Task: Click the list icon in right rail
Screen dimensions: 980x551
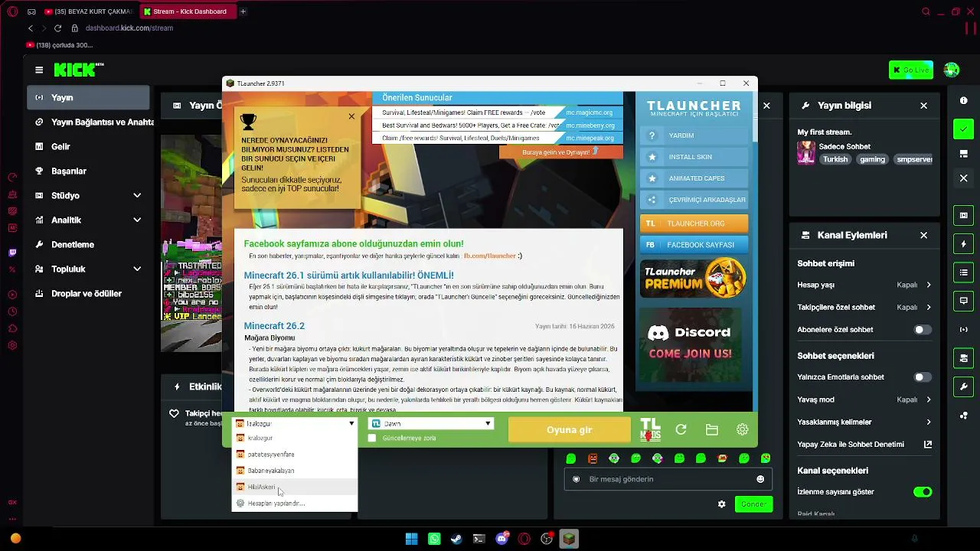Action: click(964, 272)
